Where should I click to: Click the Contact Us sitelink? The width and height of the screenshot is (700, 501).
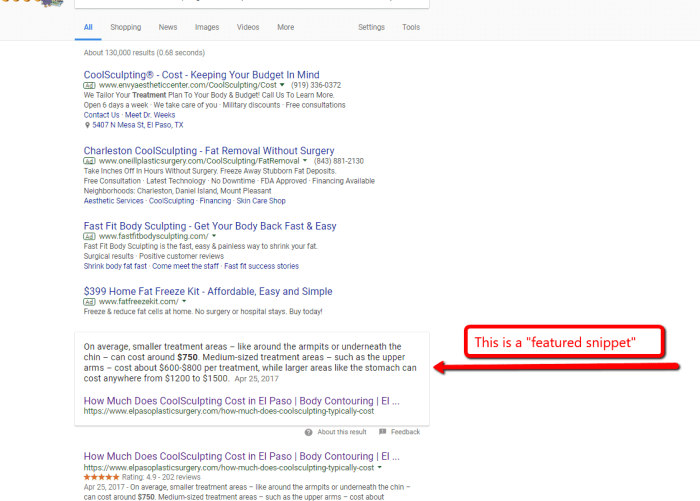[101, 115]
